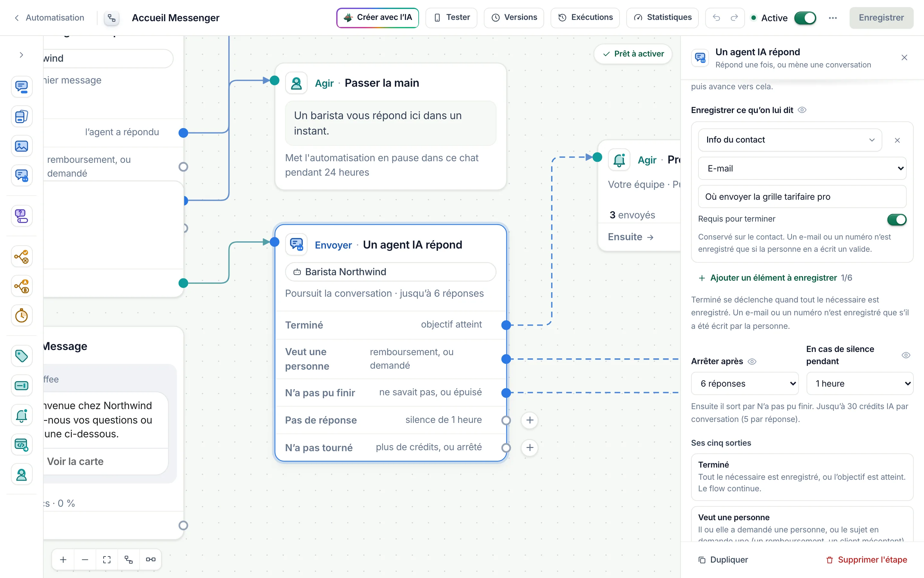Click eye icon next to Arrêter après
This screenshot has width=924, height=578.
[752, 362]
